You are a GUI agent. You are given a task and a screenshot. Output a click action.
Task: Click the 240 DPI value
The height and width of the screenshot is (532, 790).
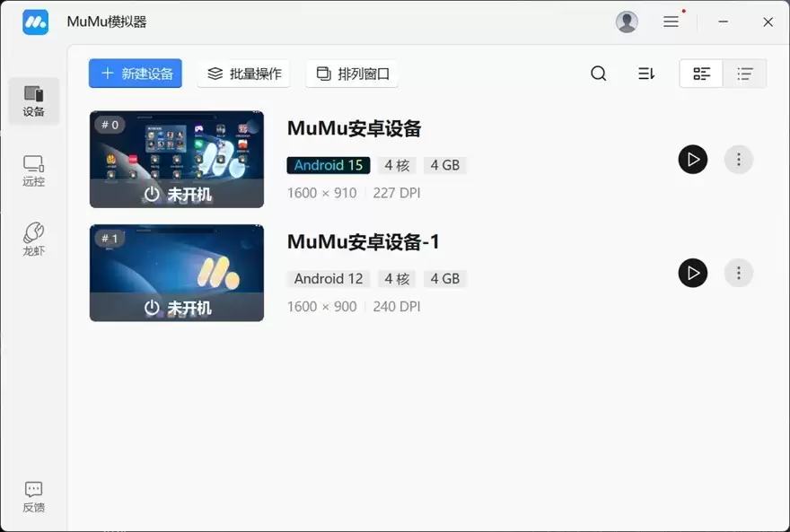[397, 307]
